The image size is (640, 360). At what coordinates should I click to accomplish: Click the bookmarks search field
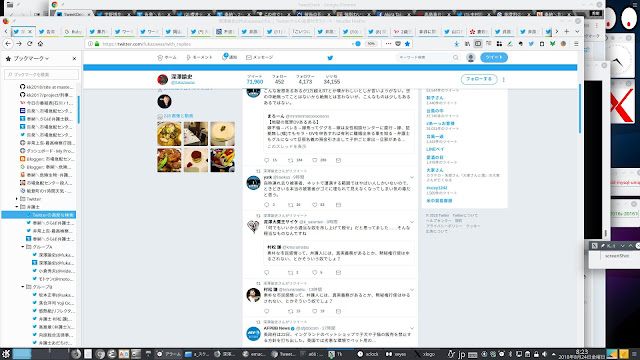click(x=41, y=74)
